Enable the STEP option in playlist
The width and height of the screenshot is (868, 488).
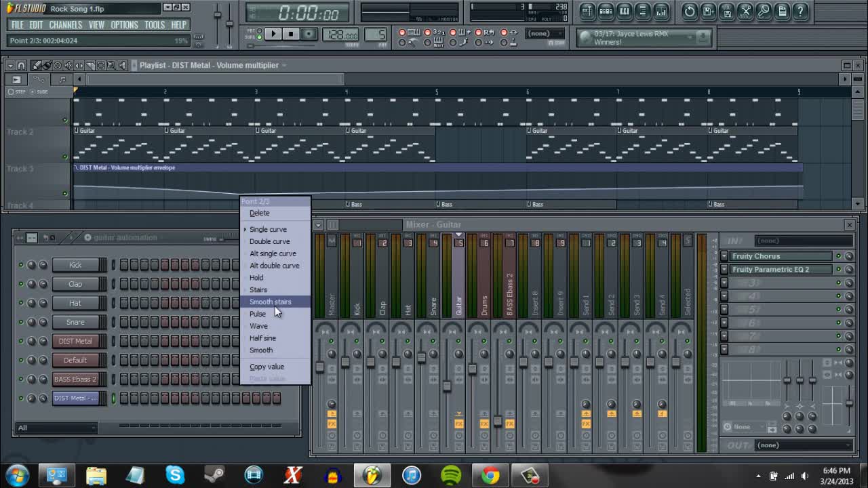tap(11, 91)
